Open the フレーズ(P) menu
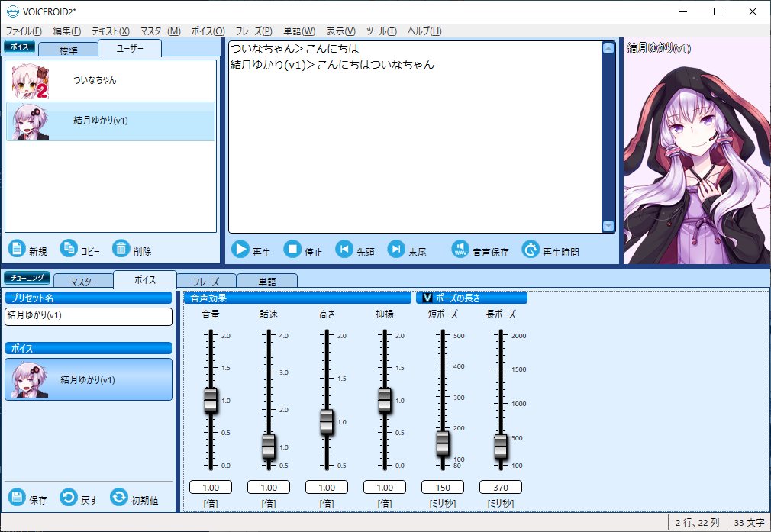The height and width of the screenshot is (532, 771). (x=253, y=31)
